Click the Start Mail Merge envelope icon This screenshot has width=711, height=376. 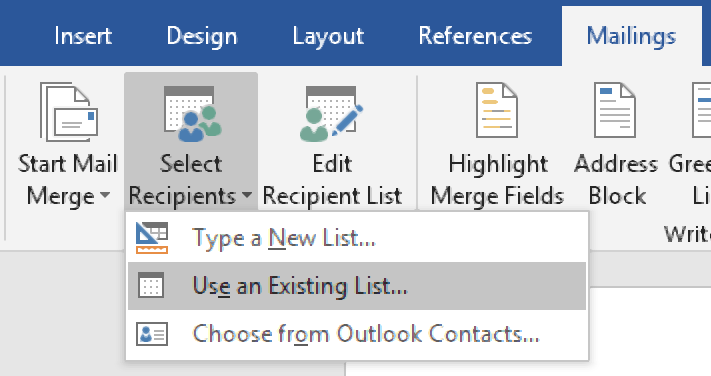(69, 112)
